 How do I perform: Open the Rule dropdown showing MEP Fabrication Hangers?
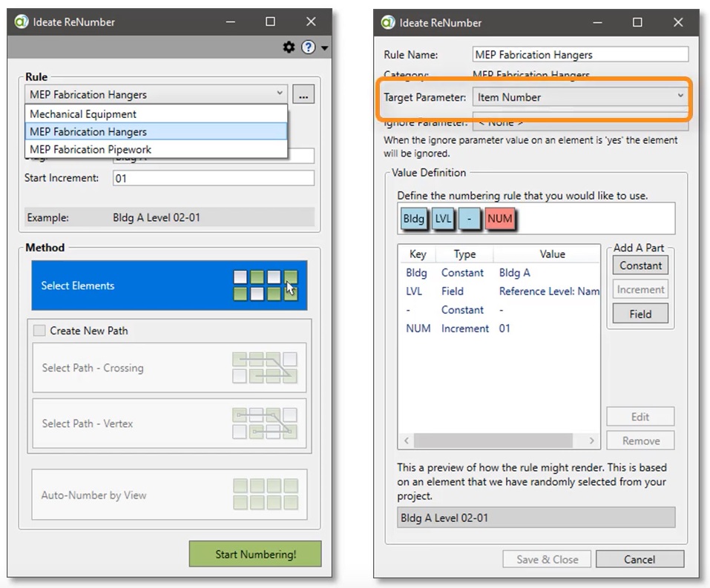coord(157,94)
